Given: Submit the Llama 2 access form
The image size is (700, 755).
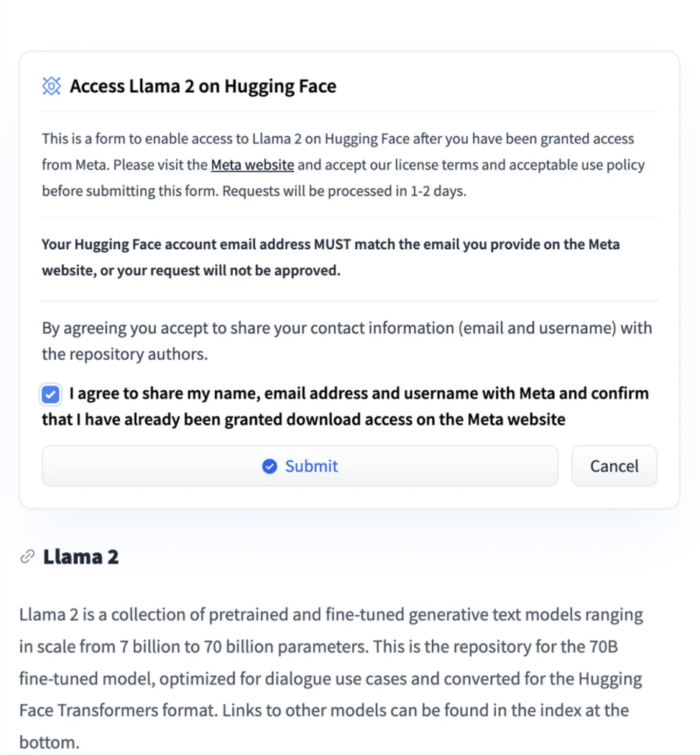Looking at the screenshot, I should click(x=300, y=466).
